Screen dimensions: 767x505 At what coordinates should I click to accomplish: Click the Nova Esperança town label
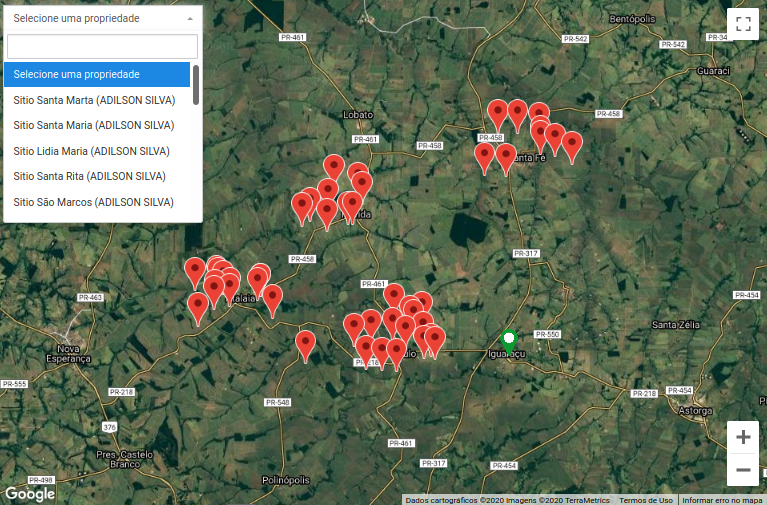68,354
